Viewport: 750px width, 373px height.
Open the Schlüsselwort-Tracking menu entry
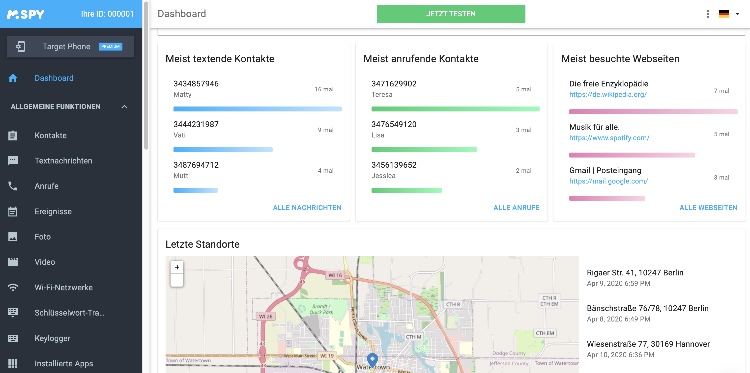click(x=69, y=313)
